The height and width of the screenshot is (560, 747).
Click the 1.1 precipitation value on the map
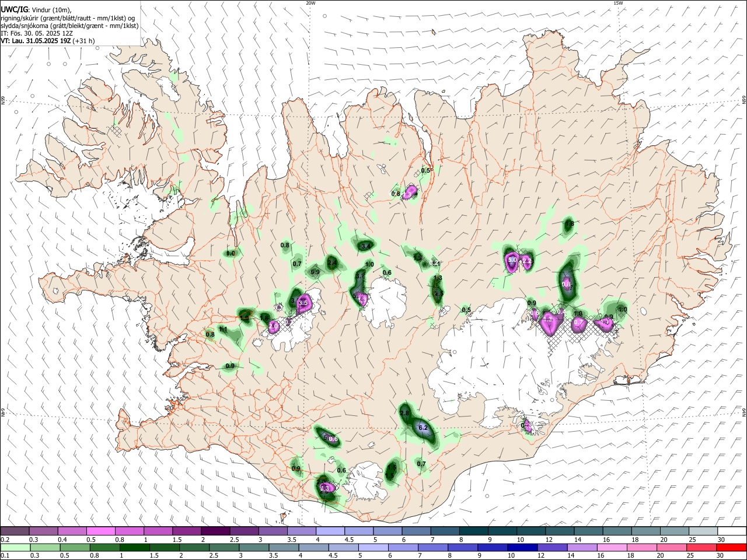point(223,330)
